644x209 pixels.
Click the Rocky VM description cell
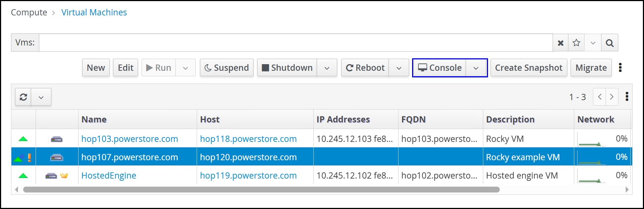[505, 139]
